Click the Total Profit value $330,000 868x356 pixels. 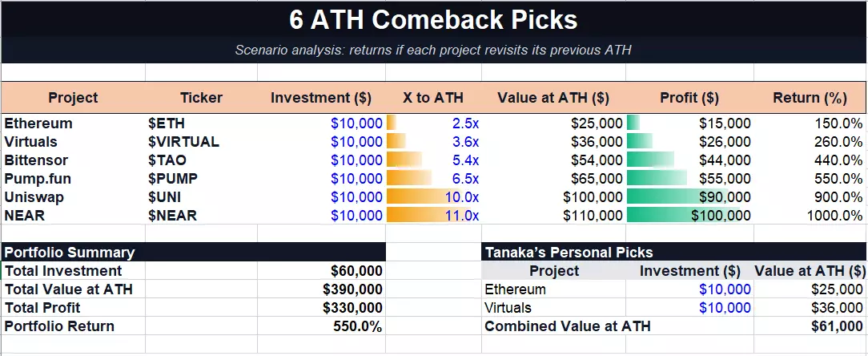tap(321, 308)
